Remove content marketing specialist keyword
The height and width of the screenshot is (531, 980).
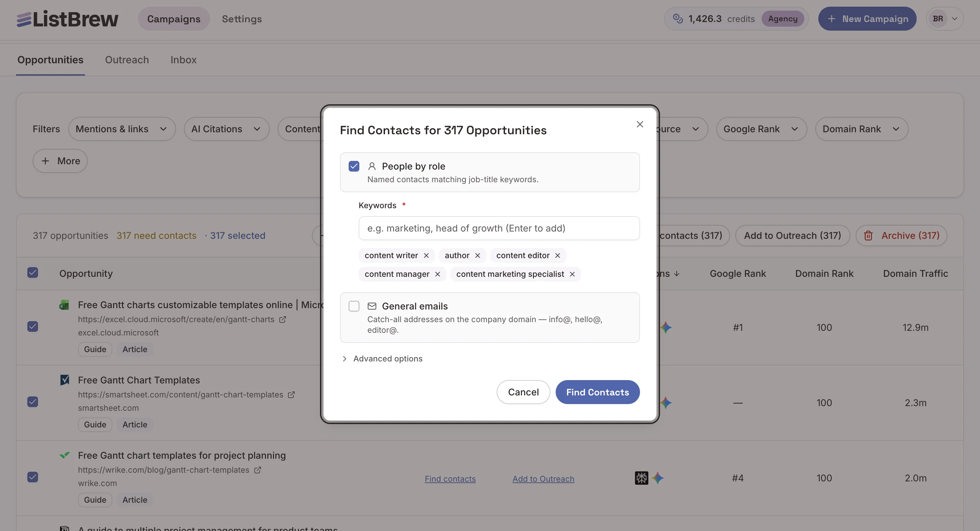coord(572,274)
